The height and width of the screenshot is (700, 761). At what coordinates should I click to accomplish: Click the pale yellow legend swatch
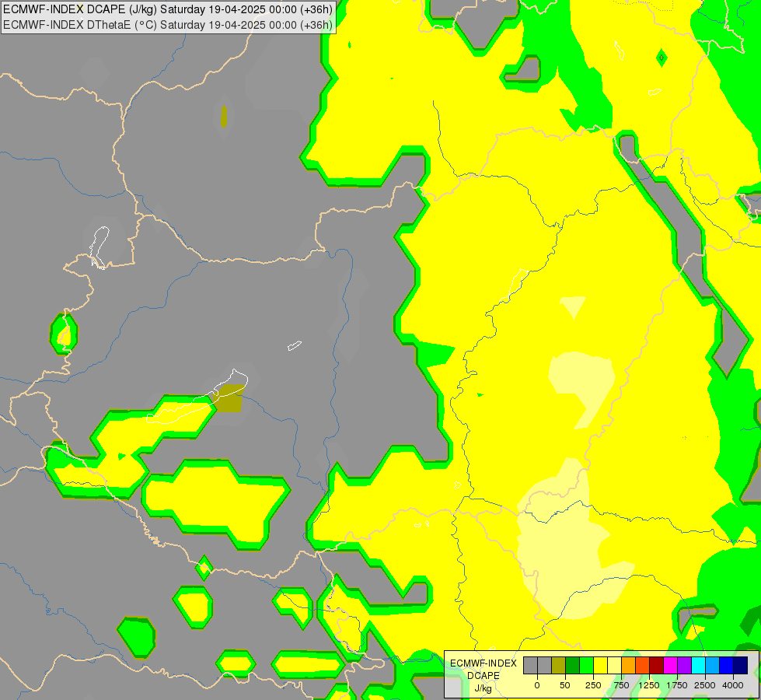point(614,665)
